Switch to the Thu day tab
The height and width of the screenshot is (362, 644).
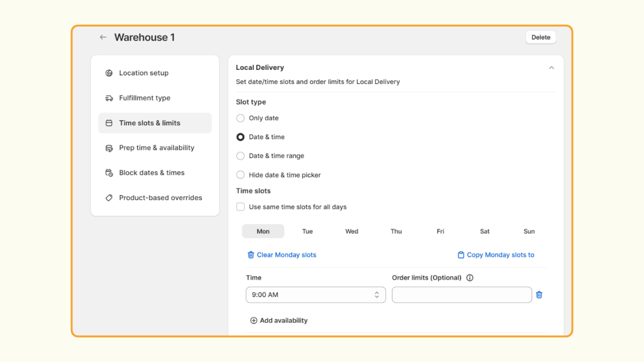(x=396, y=231)
